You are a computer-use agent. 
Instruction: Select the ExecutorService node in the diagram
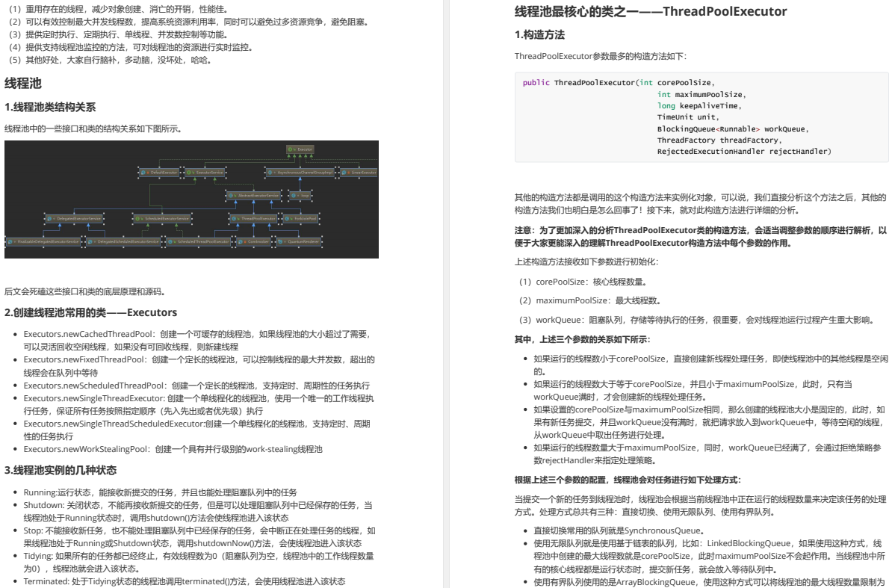pos(205,173)
